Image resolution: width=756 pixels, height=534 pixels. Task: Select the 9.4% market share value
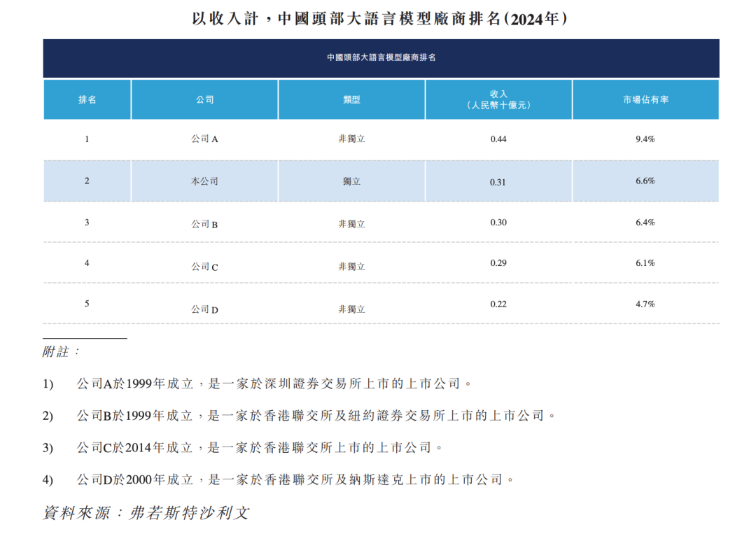pos(645,139)
